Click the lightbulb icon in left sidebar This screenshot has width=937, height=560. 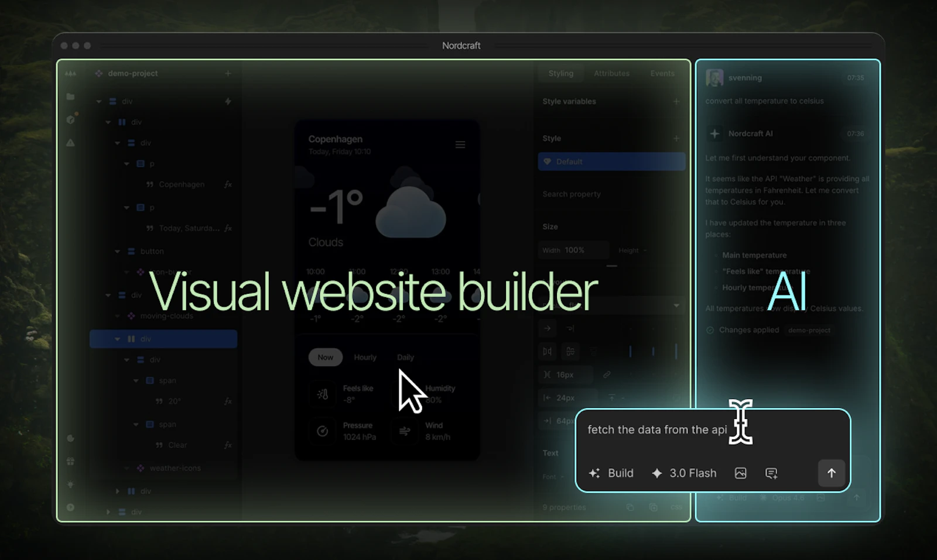coord(70,485)
